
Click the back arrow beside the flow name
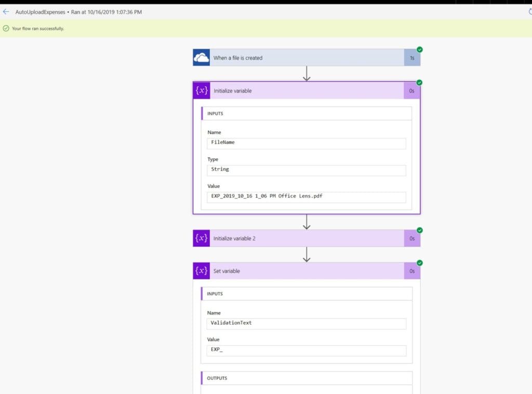6,11
